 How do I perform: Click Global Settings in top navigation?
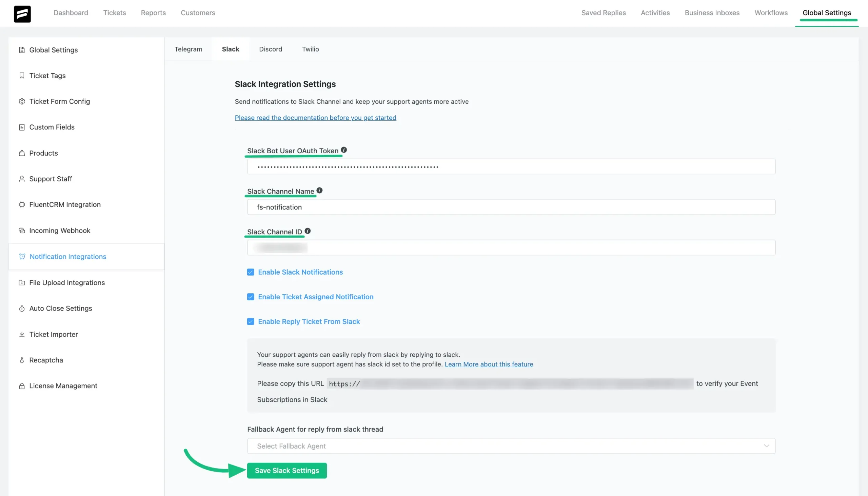pos(827,13)
